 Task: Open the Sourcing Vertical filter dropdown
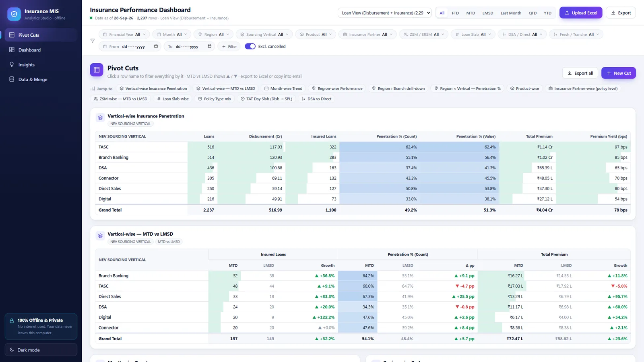point(264,35)
